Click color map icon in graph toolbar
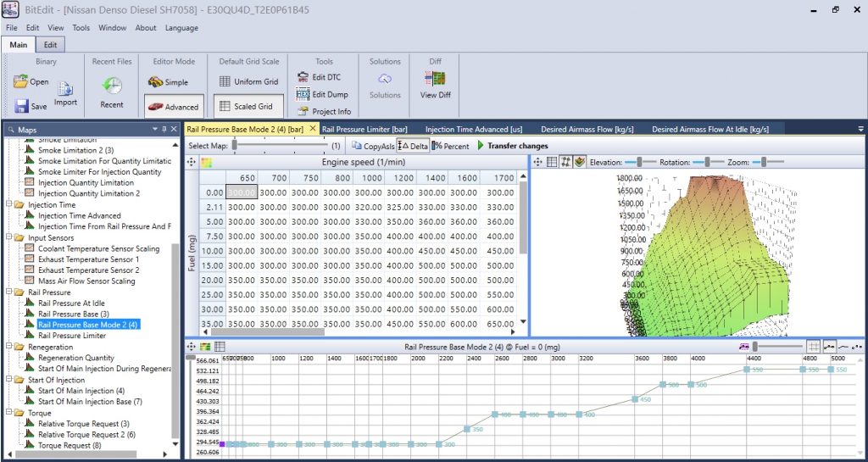The width and height of the screenshot is (868, 462). click(205, 347)
